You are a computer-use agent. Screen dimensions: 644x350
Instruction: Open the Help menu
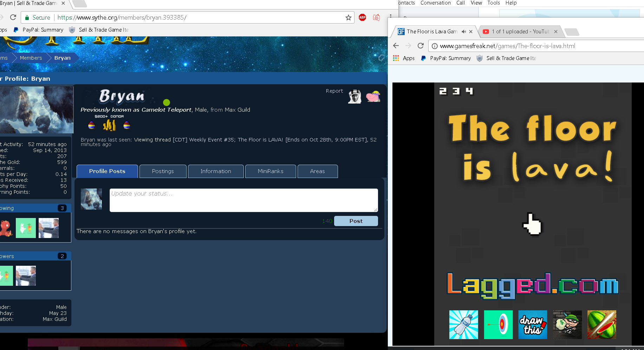tap(511, 3)
